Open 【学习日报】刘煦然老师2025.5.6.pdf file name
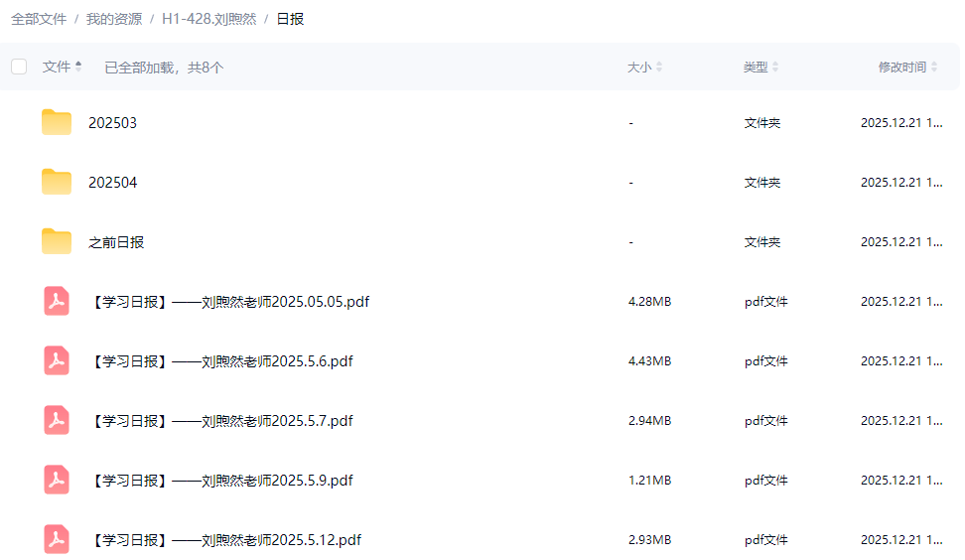Screen dimensions: 965x560 pyautogui.click(x=221, y=361)
